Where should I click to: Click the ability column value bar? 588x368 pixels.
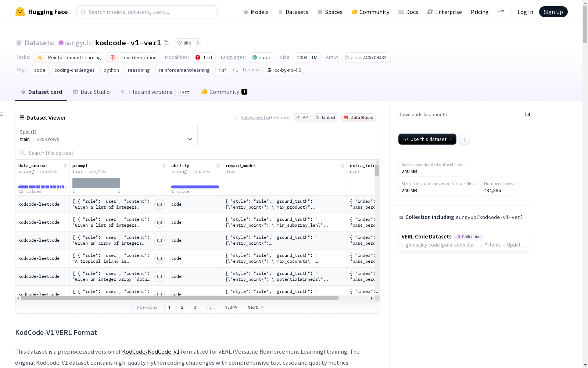click(x=195, y=187)
